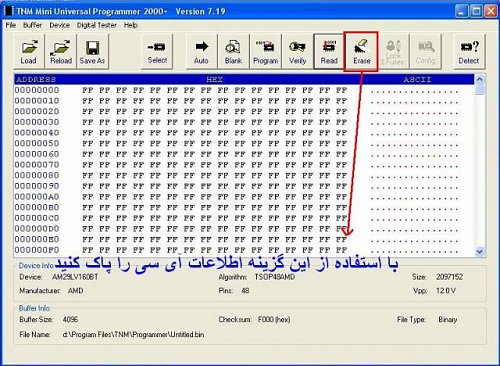Select address row 00000010
The image size is (500, 366).
pyautogui.click(x=244, y=101)
